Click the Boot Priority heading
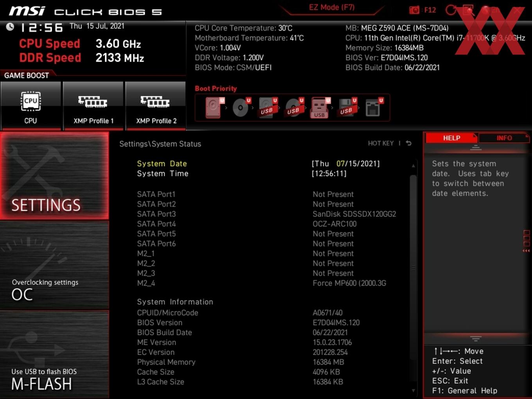 (x=216, y=88)
